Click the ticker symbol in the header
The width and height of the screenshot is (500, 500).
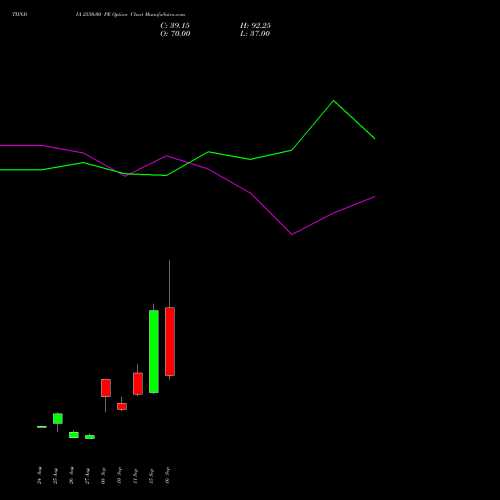20,14
